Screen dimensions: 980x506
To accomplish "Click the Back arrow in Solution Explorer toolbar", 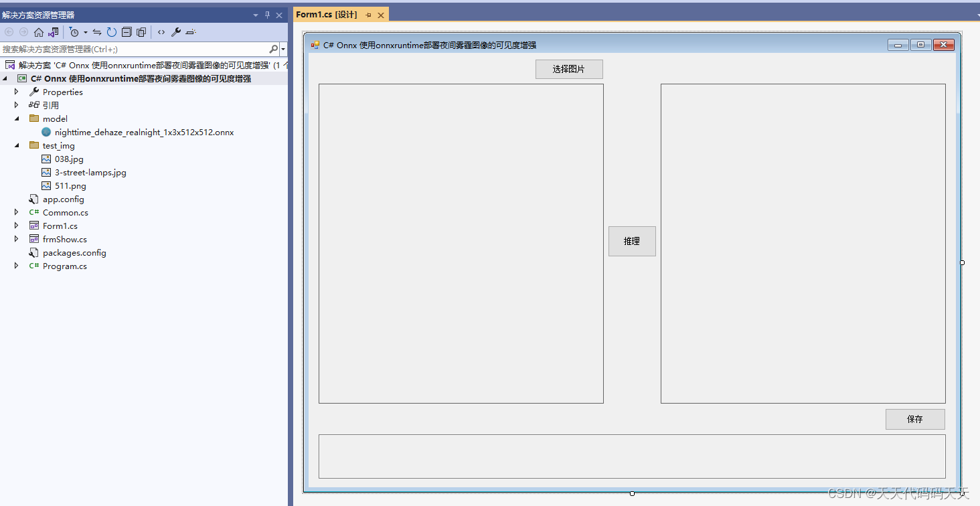I will pos(9,32).
